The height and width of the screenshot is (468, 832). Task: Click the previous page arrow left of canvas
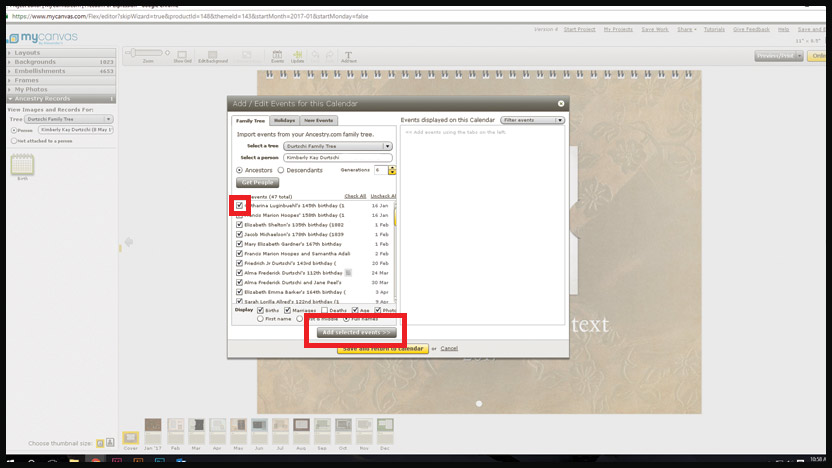(128, 242)
